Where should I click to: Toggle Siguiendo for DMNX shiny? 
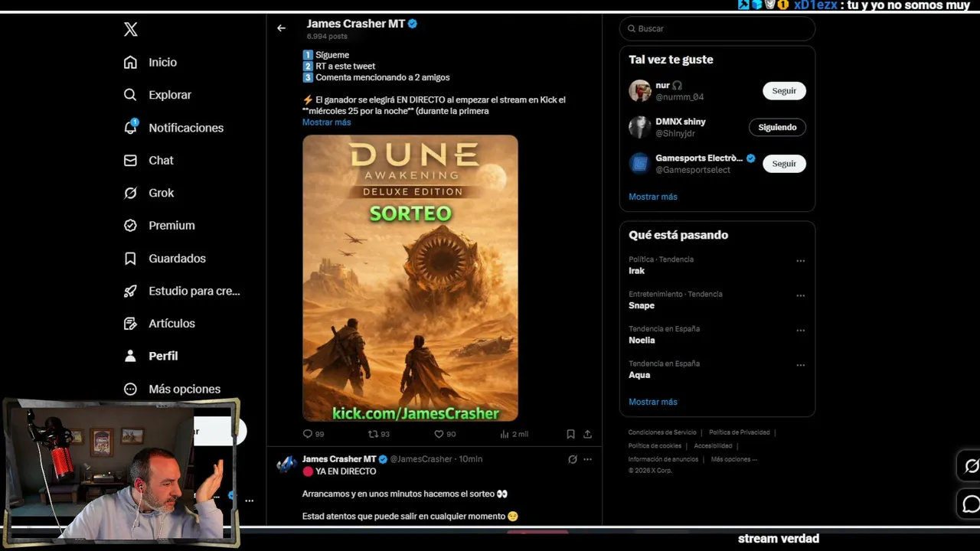click(777, 127)
